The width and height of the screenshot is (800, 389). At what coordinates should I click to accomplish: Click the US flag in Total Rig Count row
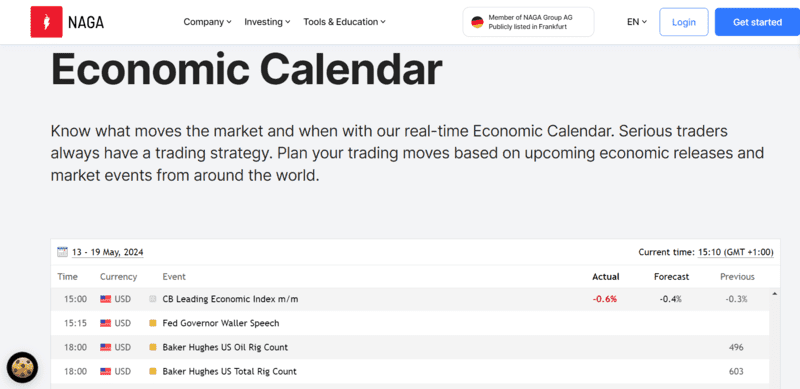[106, 372]
